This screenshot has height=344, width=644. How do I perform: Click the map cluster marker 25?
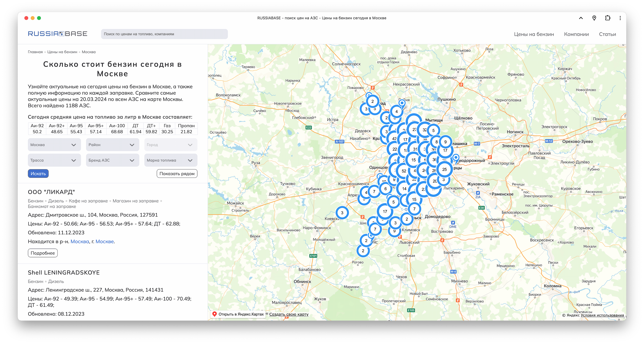tap(444, 169)
